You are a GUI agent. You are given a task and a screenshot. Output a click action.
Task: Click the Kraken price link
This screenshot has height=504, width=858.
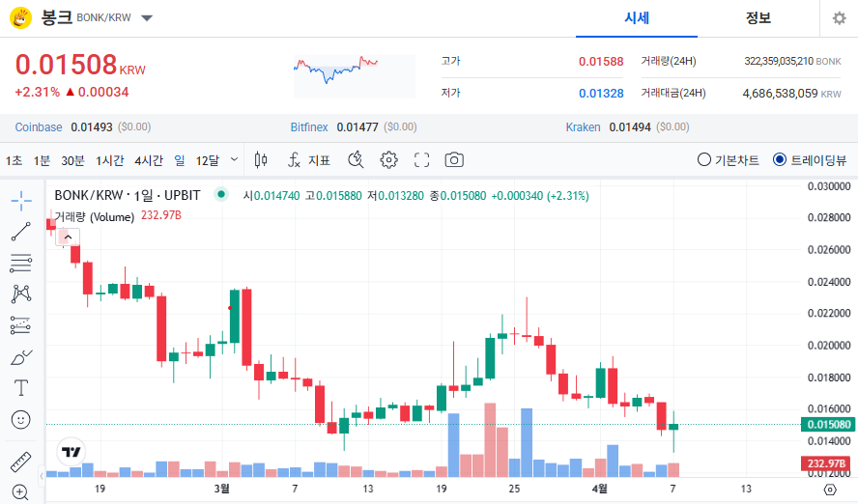tap(583, 127)
